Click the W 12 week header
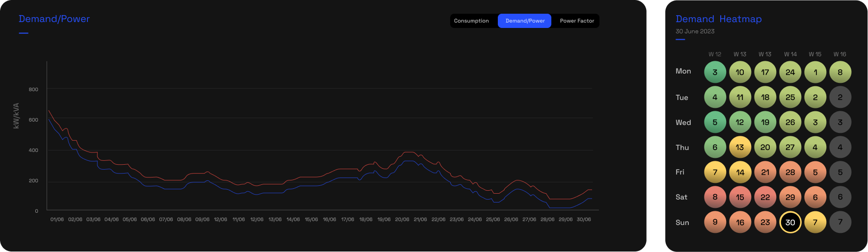This screenshot has height=252, width=868. pos(715,54)
